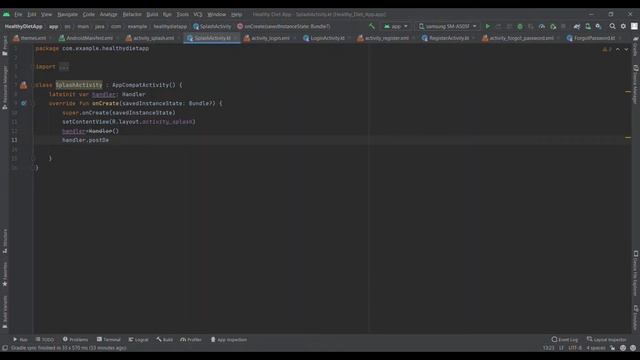The image size is (640, 360).
Task: Open the Build menu
Action: 152,14
